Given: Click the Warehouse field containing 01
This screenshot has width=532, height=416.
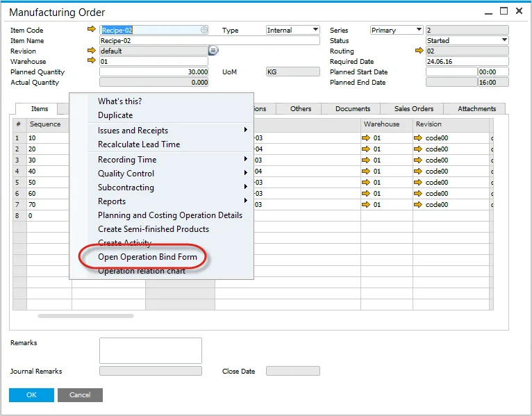Looking at the screenshot, I should point(153,61).
